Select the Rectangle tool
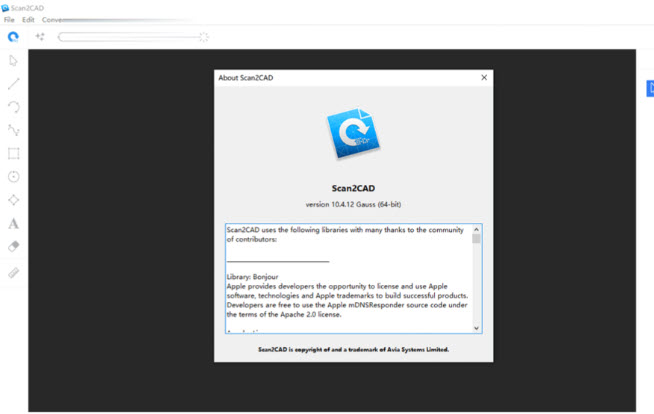The image size is (654, 414). pyautogui.click(x=13, y=154)
